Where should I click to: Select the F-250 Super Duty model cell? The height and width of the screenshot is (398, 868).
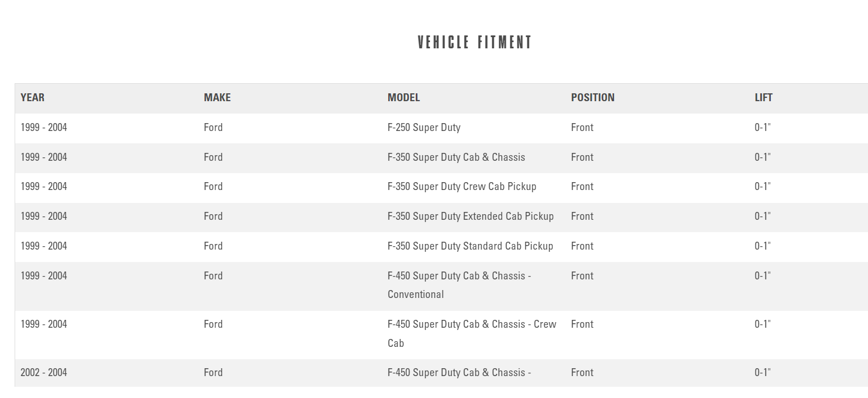424,127
